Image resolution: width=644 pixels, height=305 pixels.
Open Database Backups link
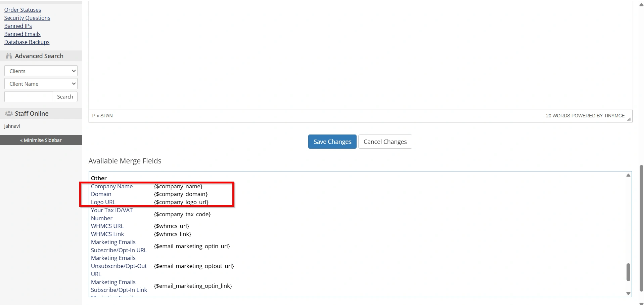click(x=27, y=42)
